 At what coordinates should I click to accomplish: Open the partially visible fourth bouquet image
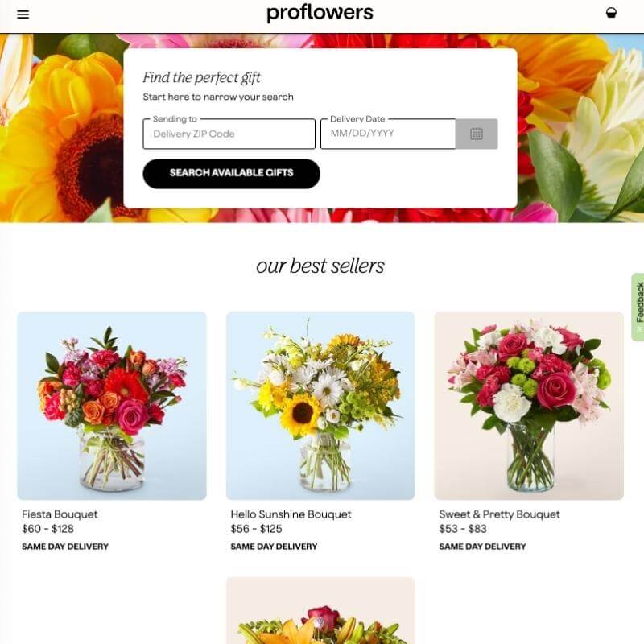(x=320, y=611)
